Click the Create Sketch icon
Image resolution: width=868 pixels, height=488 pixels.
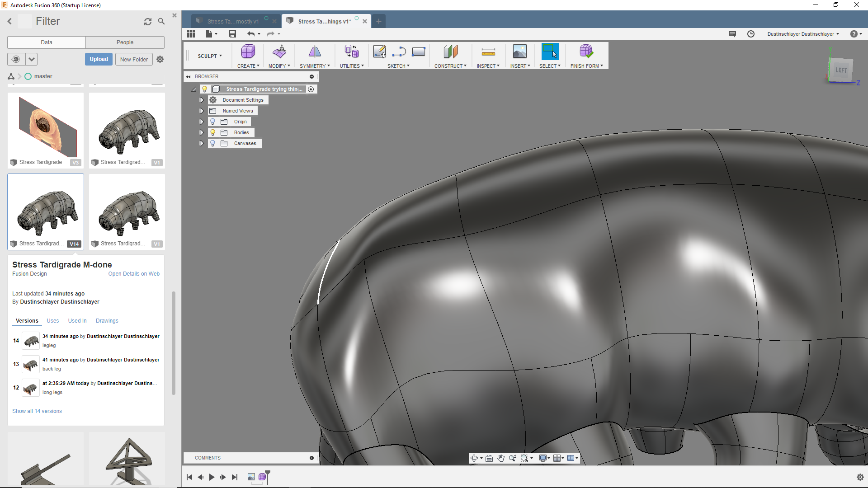tap(380, 52)
